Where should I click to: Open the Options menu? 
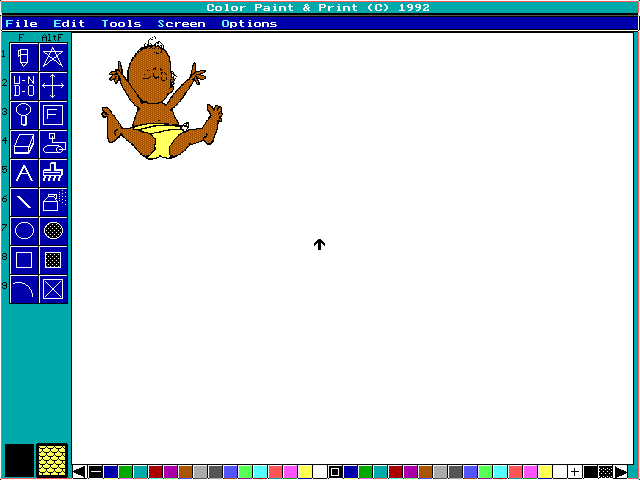click(x=249, y=24)
